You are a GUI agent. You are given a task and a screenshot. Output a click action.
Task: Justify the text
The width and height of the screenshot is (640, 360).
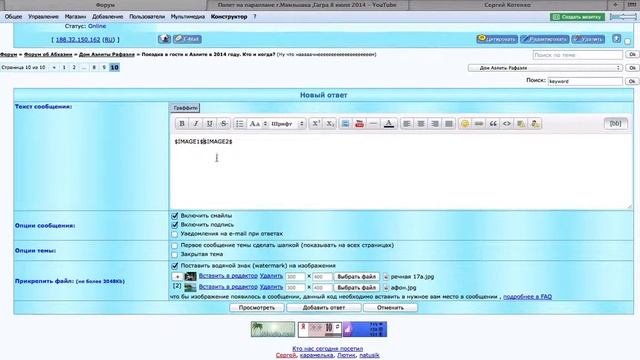449,124
